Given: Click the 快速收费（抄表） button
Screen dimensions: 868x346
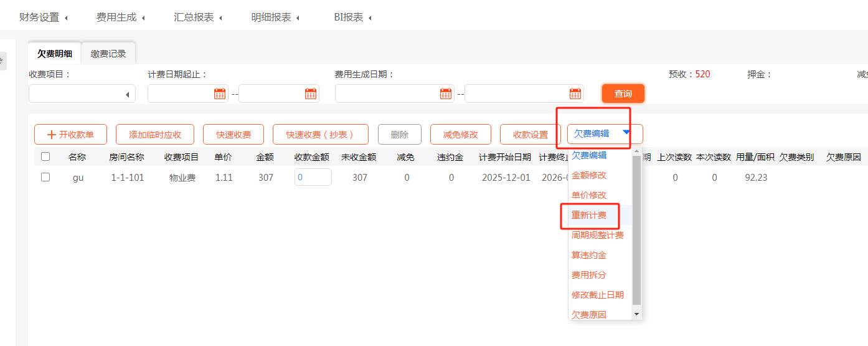Looking at the screenshot, I should point(320,135).
